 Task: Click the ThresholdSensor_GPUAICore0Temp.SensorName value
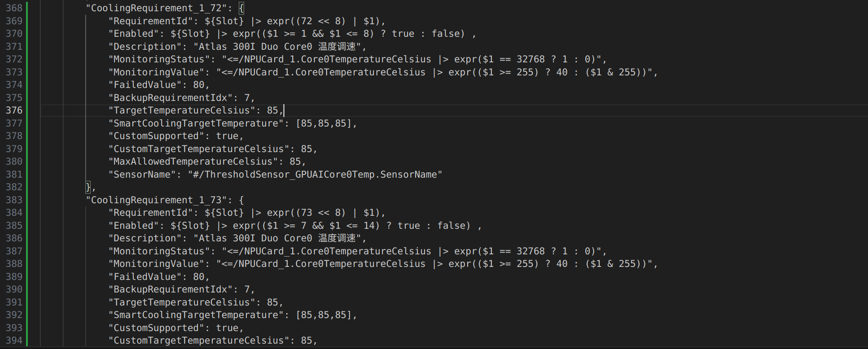[315, 174]
